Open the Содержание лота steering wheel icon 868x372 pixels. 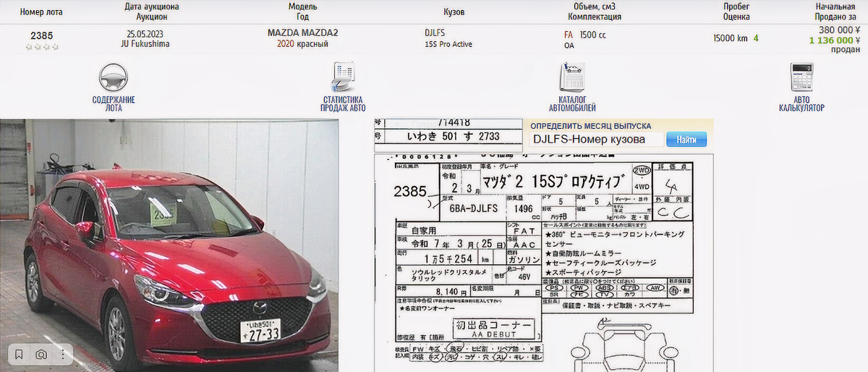[114, 78]
